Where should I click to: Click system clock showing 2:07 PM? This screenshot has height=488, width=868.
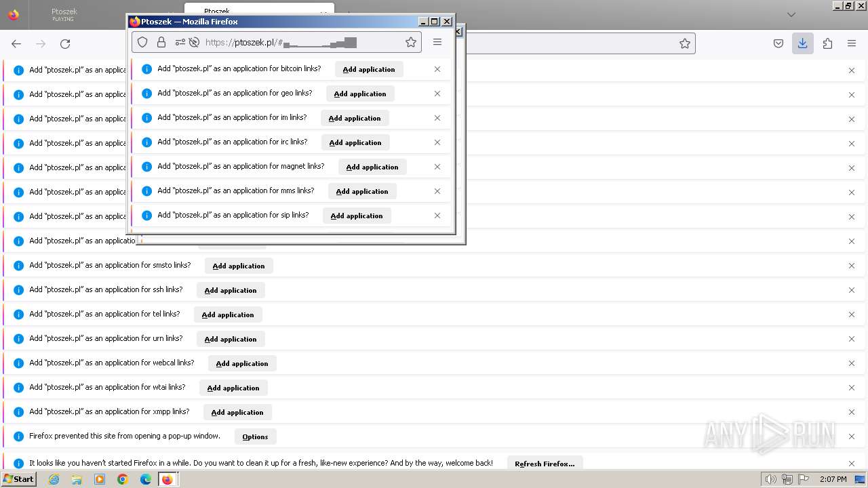(833, 479)
